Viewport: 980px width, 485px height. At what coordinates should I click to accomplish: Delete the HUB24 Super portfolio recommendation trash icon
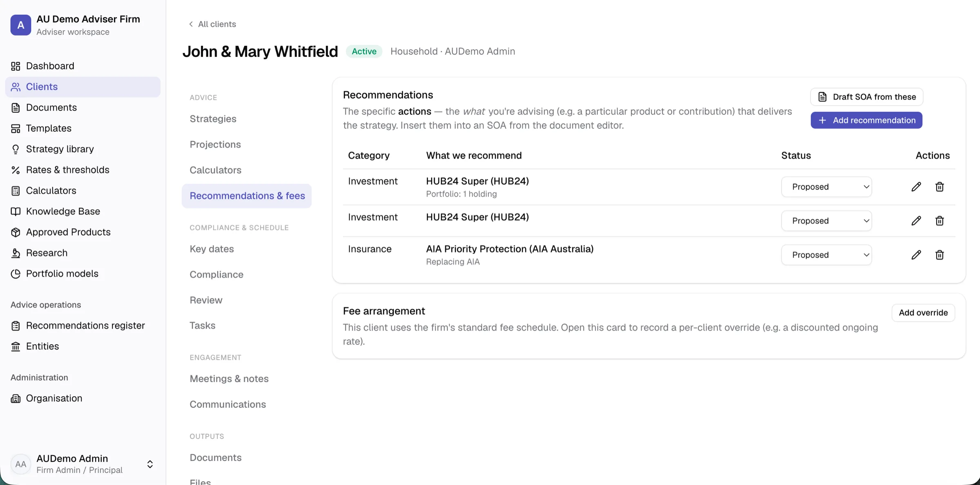click(x=940, y=187)
